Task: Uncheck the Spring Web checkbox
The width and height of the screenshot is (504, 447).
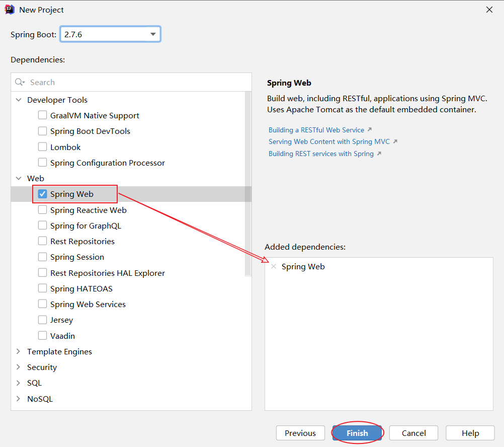Action: (x=42, y=194)
